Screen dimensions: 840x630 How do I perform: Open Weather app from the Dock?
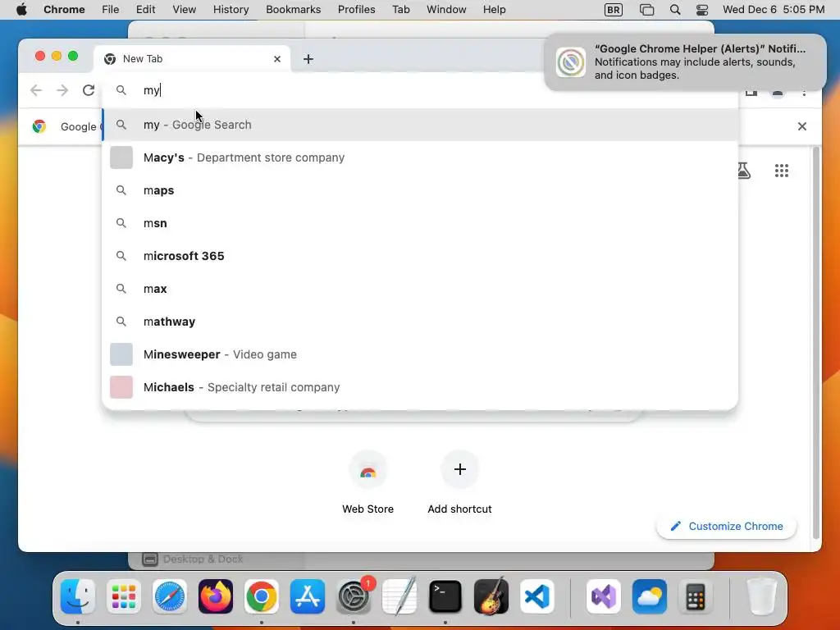point(650,596)
